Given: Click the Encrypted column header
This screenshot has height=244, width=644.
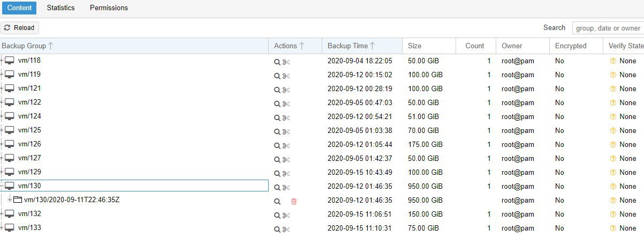Looking at the screenshot, I should point(576,46).
